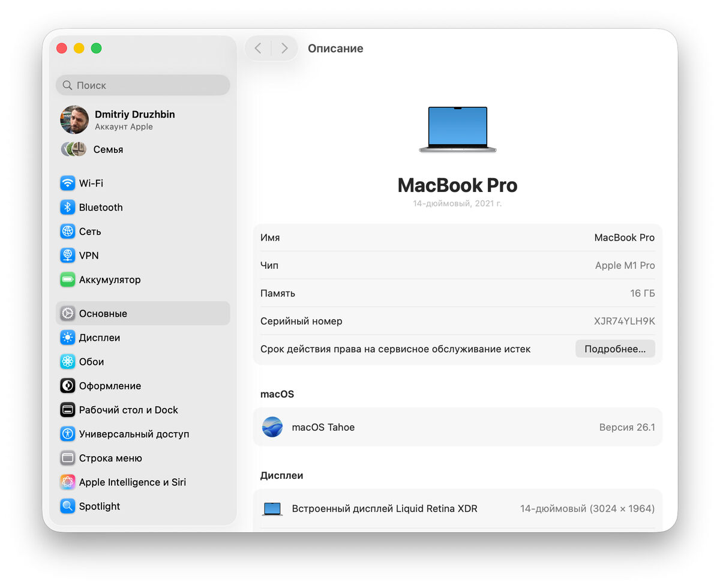Viewport: 720px width, 588px height.
Task: Select the Сеть globe icon
Action: [x=68, y=231]
